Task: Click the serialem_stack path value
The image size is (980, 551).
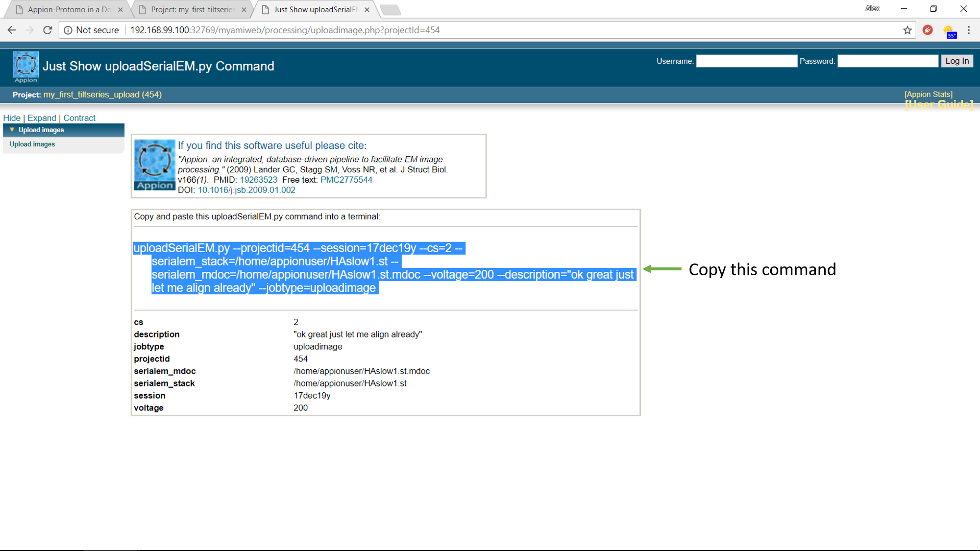Action: point(350,383)
